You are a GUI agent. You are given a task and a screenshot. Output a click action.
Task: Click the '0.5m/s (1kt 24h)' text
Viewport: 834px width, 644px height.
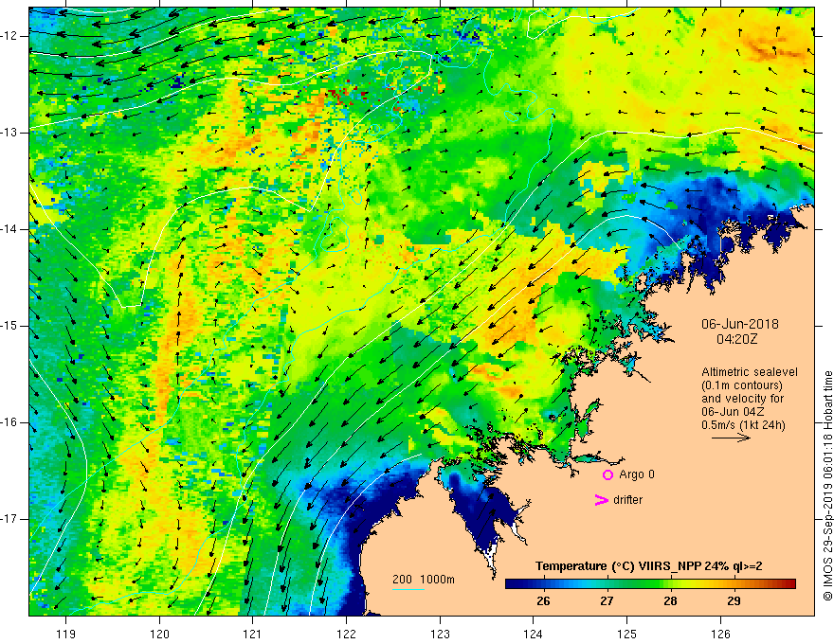pos(743,425)
